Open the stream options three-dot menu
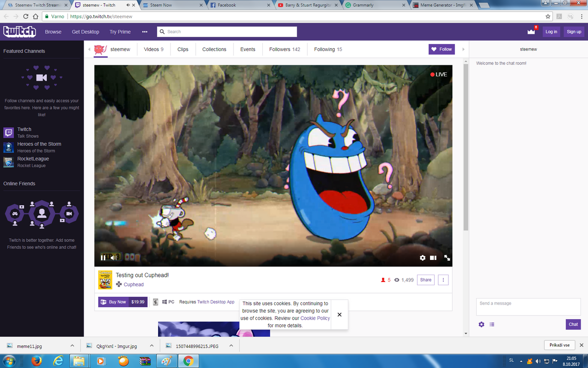Image resolution: width=588 pixels, height=368 pixels. click(443, 280)
